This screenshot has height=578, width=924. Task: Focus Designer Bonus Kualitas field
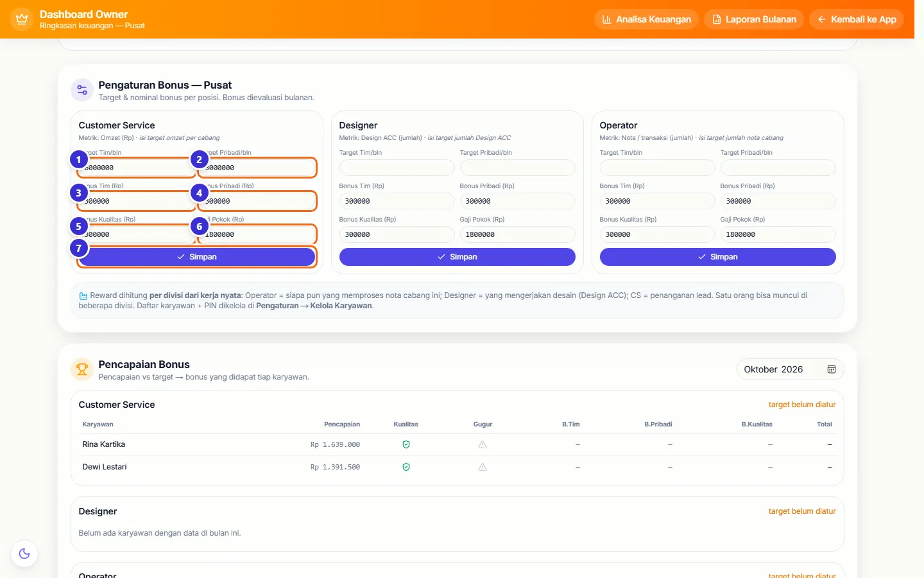[x=397, y=234]
